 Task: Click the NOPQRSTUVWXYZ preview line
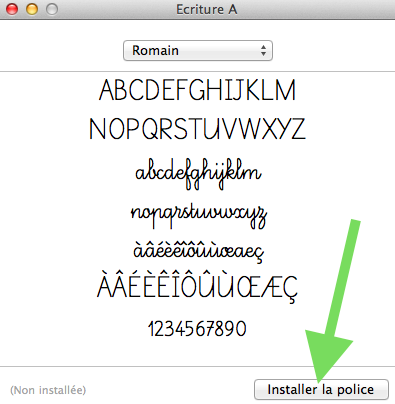pyautogui.click(x=197, y=129)
